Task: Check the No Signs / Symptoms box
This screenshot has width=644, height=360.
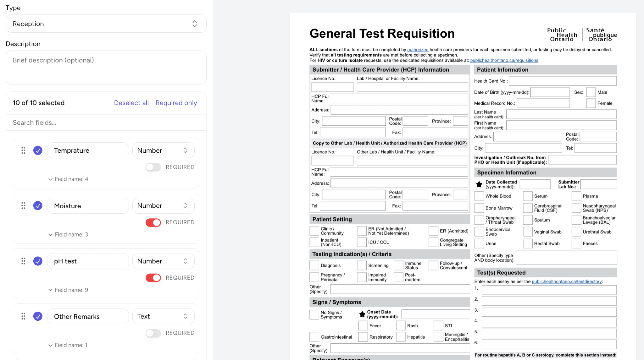Action: coord(314,315)
